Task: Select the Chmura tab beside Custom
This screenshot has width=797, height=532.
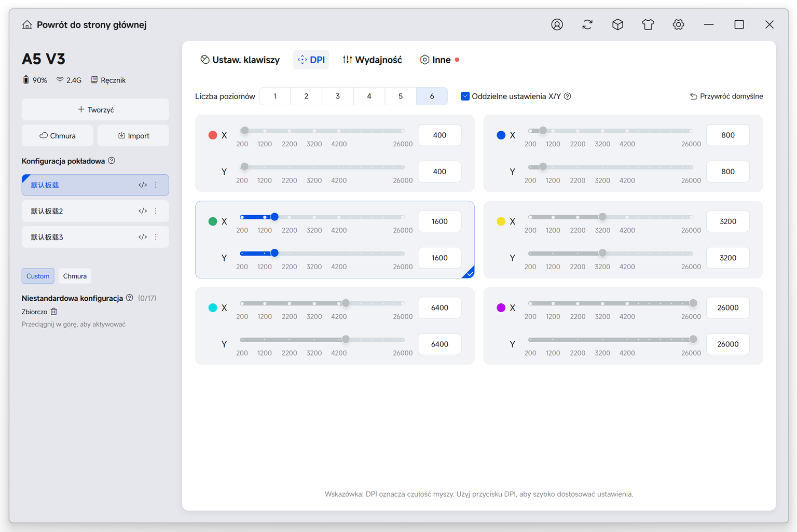Action: click(x=75, y=276)
